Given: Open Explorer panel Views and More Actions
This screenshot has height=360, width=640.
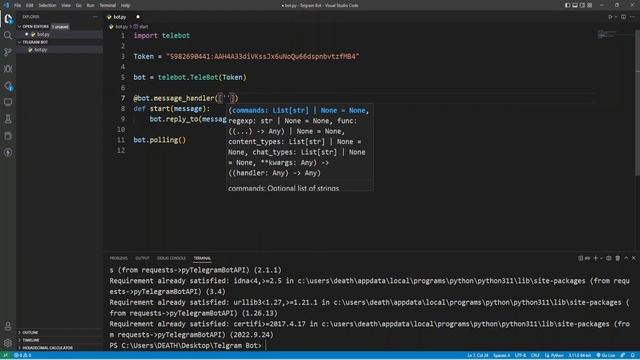Looking at the screenshot, I should [x=96, y=17].
